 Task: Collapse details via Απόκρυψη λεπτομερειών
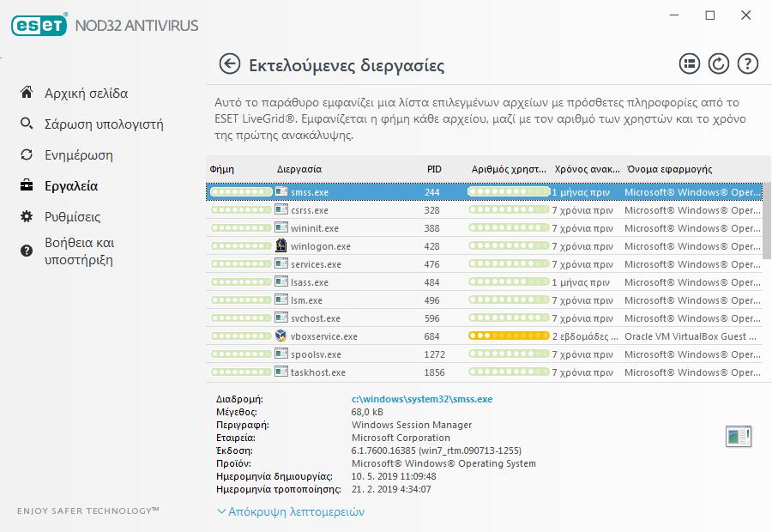tap(291, 511)
